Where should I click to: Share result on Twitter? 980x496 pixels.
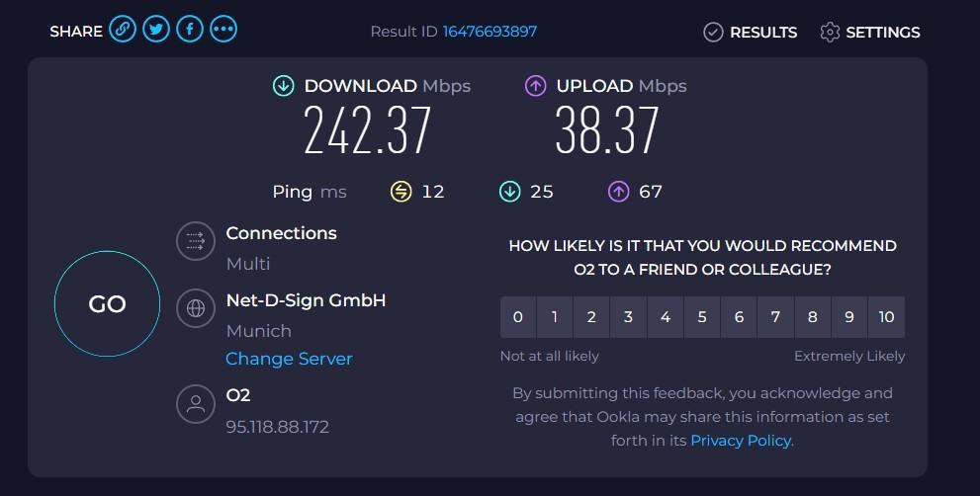point(156,30)
